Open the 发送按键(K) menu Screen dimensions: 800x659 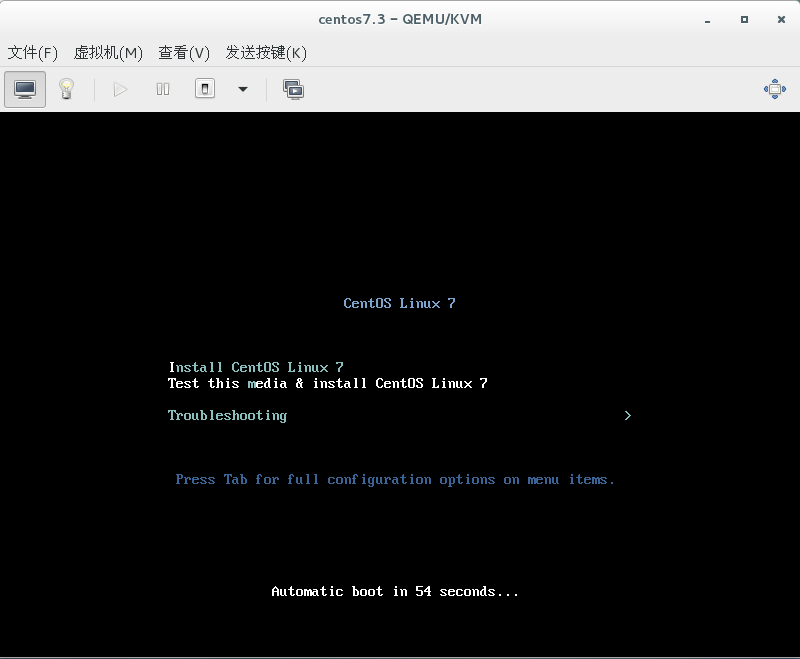266,53
